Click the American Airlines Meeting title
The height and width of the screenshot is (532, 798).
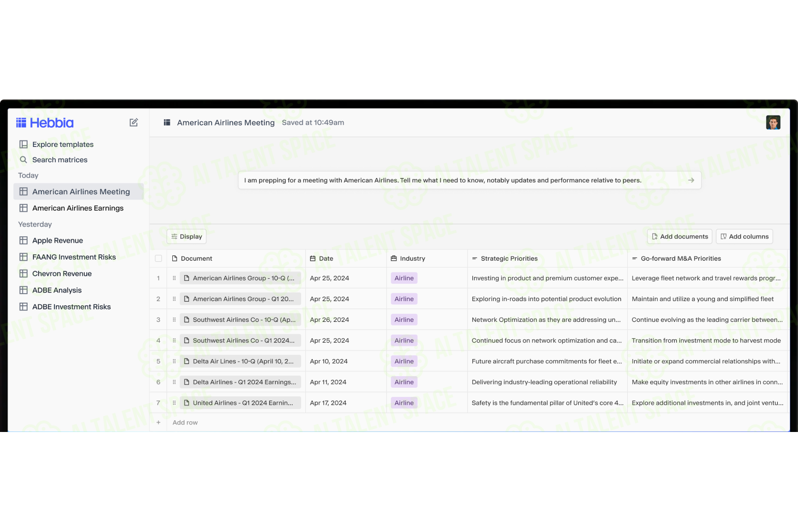point(226,122)
